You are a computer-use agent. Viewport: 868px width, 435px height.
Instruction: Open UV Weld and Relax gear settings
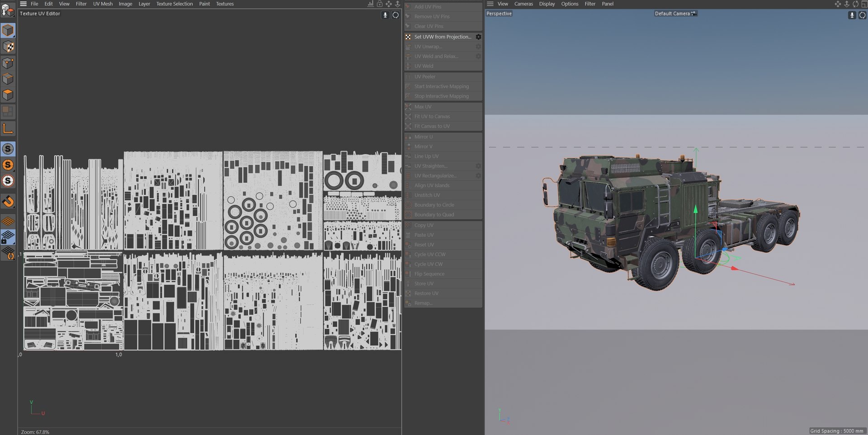pos(478,56)
